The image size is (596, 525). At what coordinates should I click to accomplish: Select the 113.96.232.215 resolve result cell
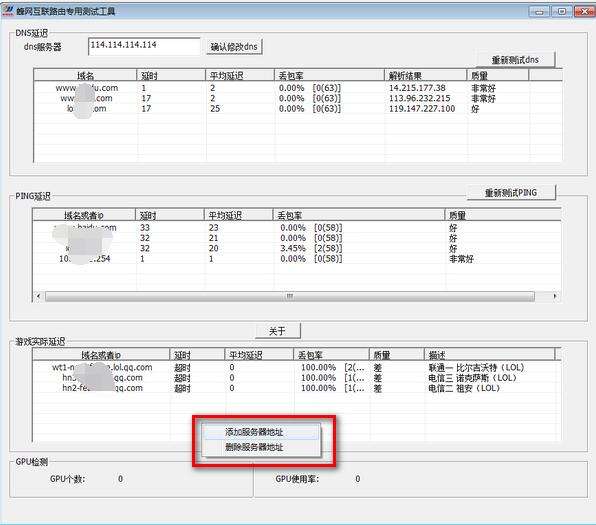pos(419,98)
